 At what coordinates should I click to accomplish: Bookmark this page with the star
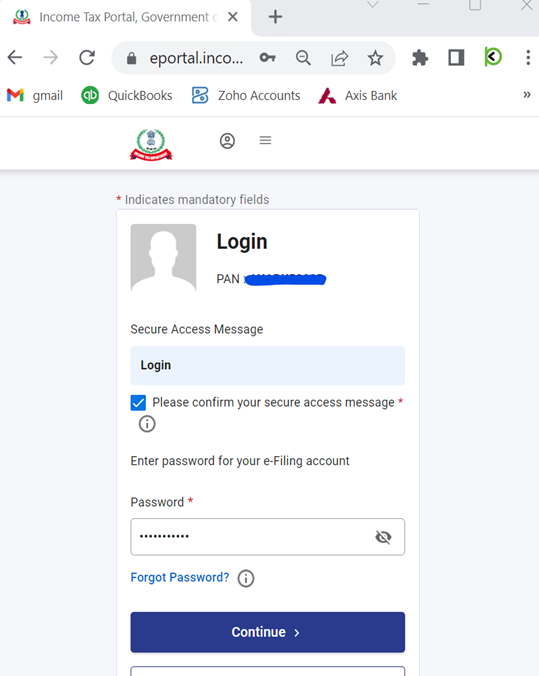click(x=375, y=58)
